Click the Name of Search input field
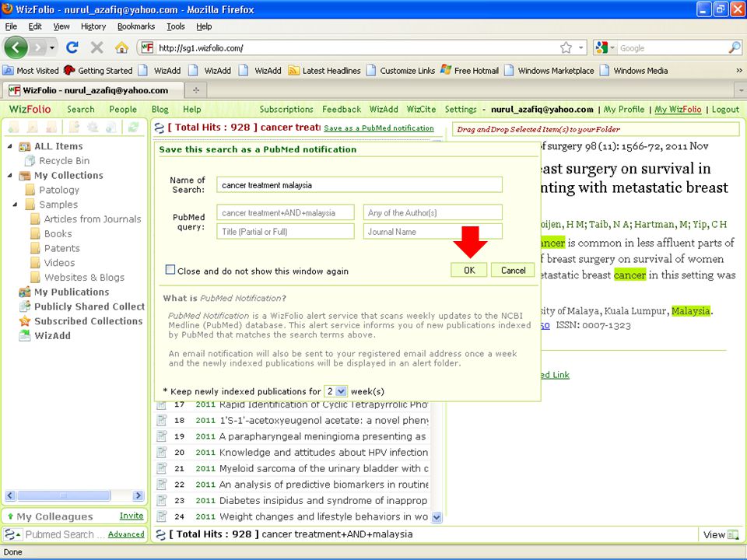 359,185
